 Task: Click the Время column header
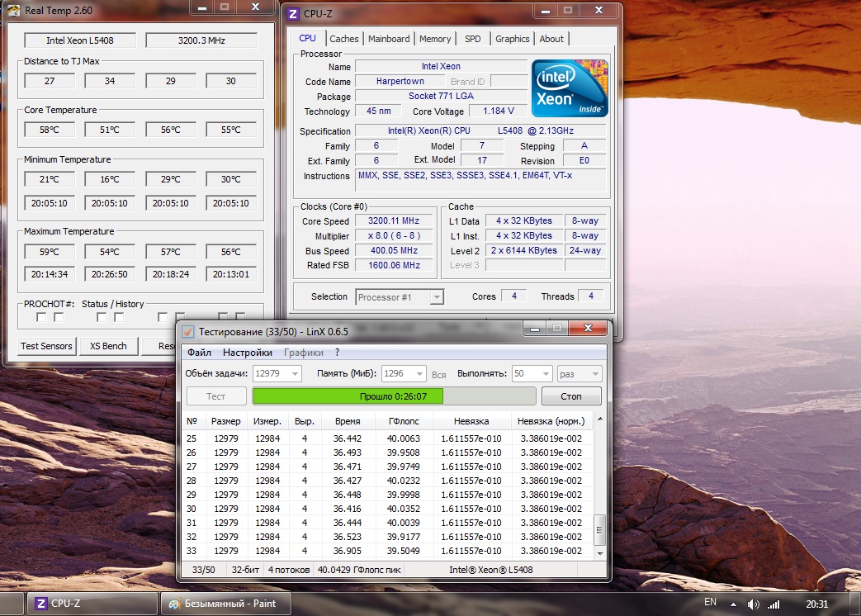coord(348,421)
